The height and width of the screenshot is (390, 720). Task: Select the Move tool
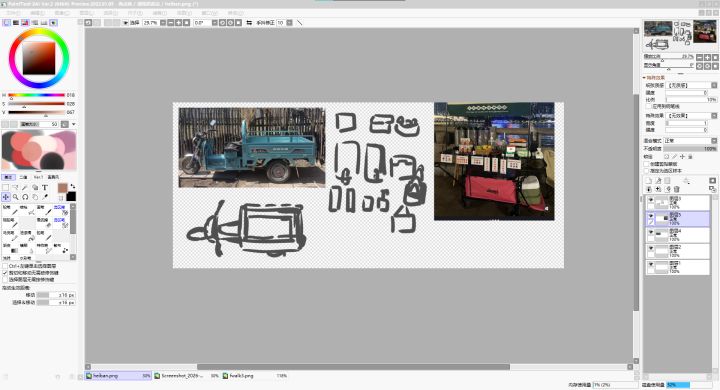[6, 197]
